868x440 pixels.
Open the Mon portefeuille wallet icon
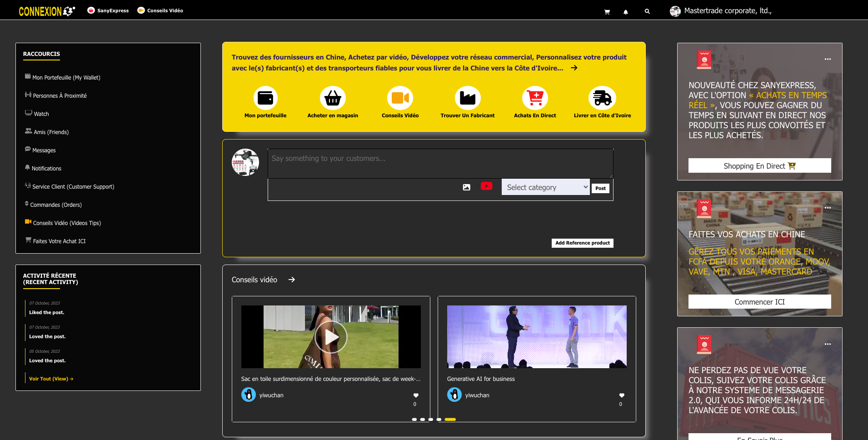pos(265,98)
